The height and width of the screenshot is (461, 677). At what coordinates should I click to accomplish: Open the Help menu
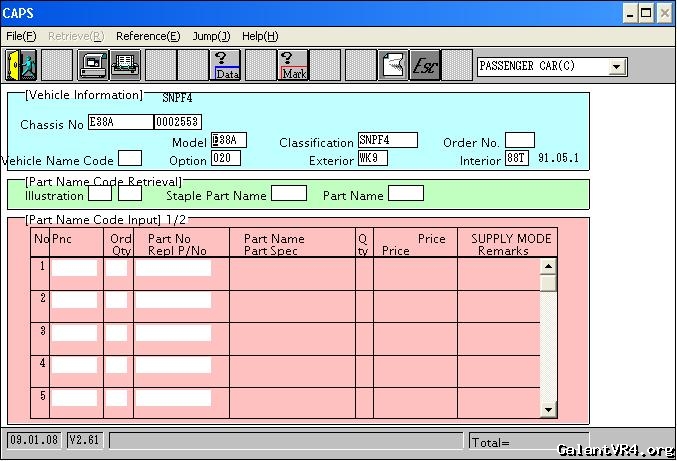point(260,36)
